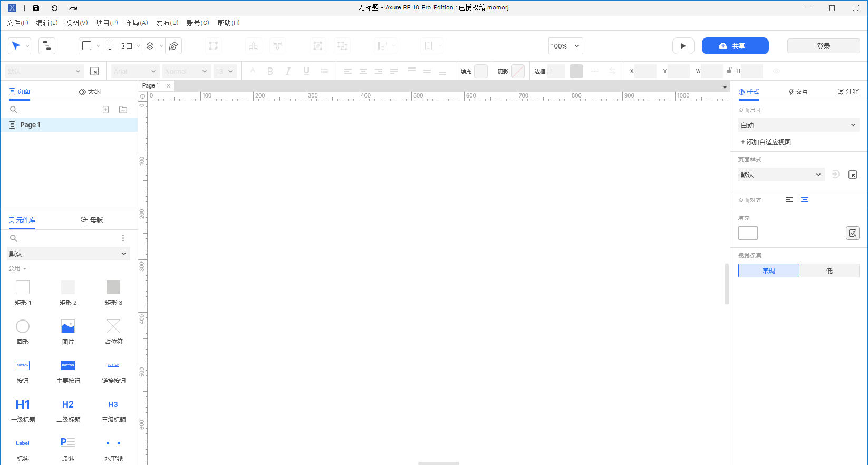Click the 共享 share button

click(735, 46)
